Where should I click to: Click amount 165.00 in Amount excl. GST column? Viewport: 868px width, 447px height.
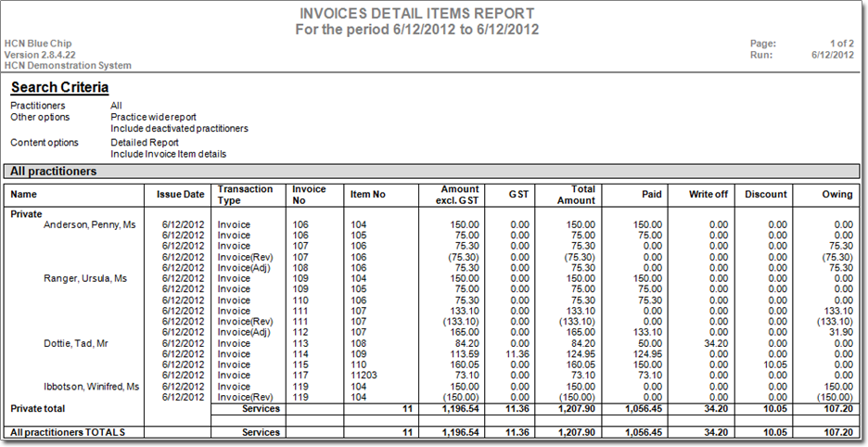coord(465,332)
